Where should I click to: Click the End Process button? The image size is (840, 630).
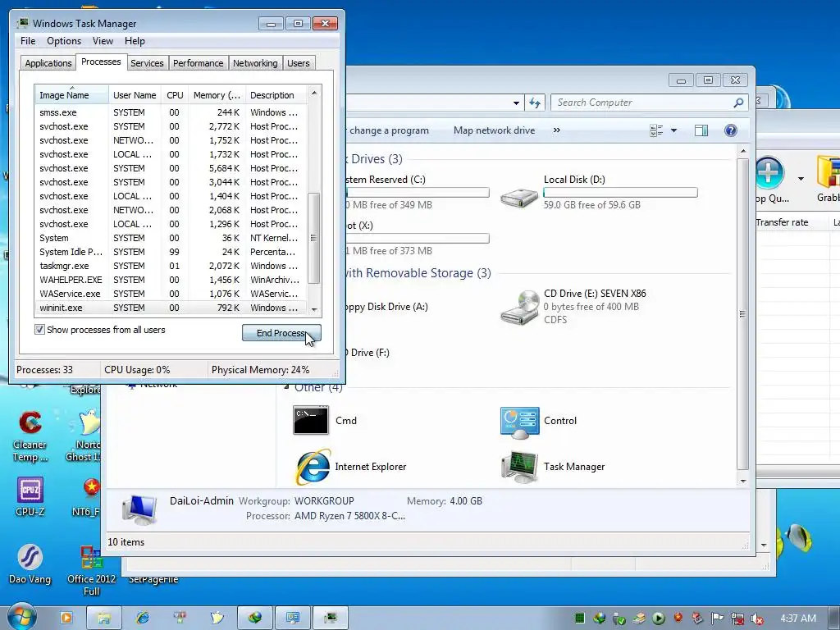[x=281, y=333]
